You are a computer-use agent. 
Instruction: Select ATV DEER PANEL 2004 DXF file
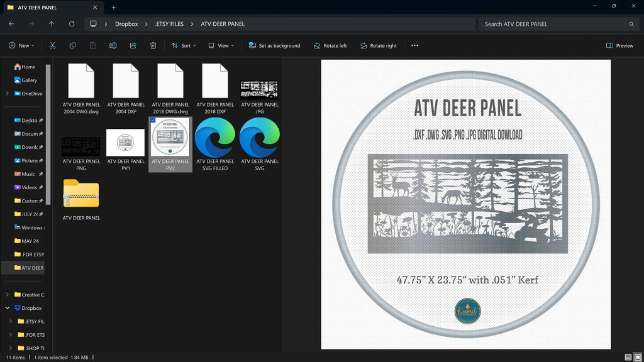tap(126, 89)
